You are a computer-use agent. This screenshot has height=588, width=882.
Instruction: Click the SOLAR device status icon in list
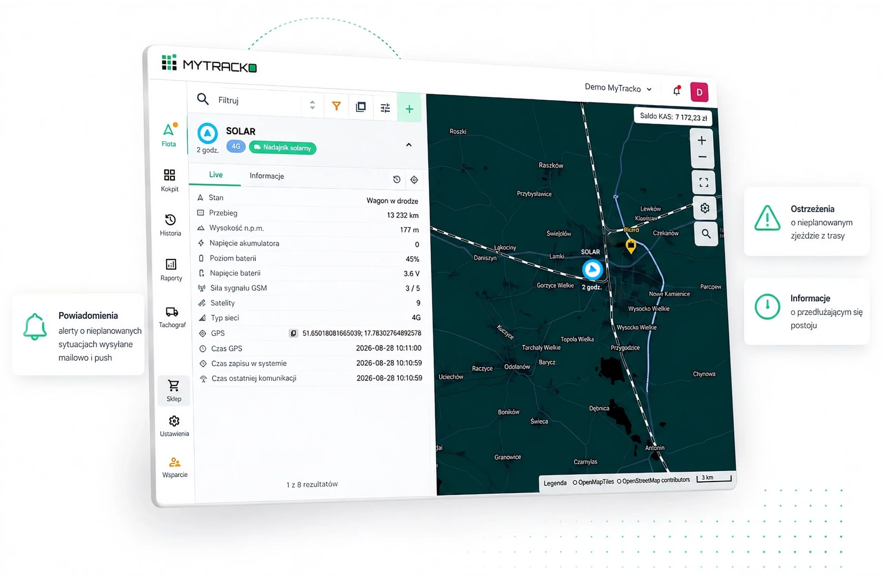click(x=207, y=133)
